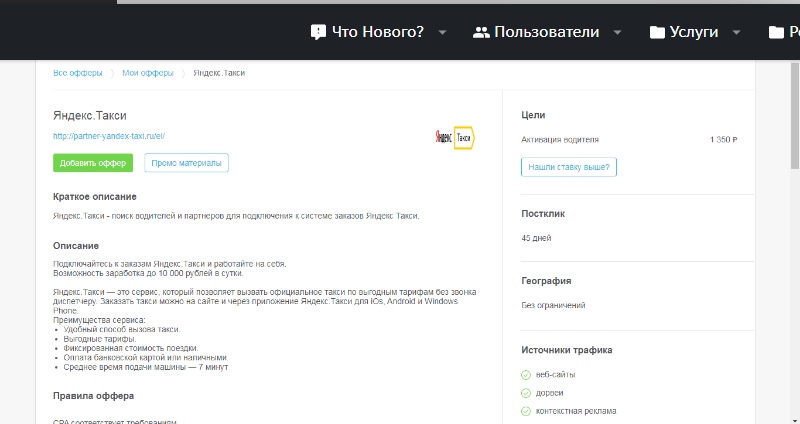The image size is (800, 424).
Task: Click the checkmark icon next to дорвеи
Action: pyautogui.click(x=526, y=393)
